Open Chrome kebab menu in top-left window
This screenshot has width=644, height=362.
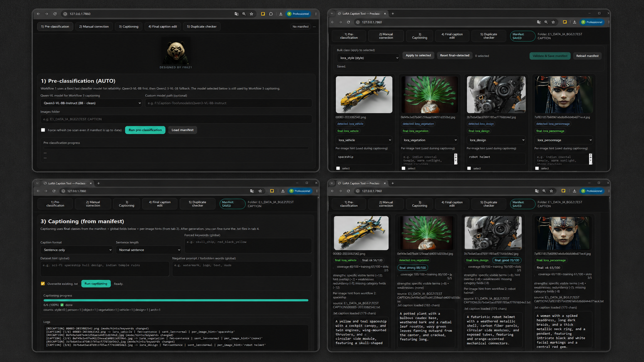click(316, 14)
